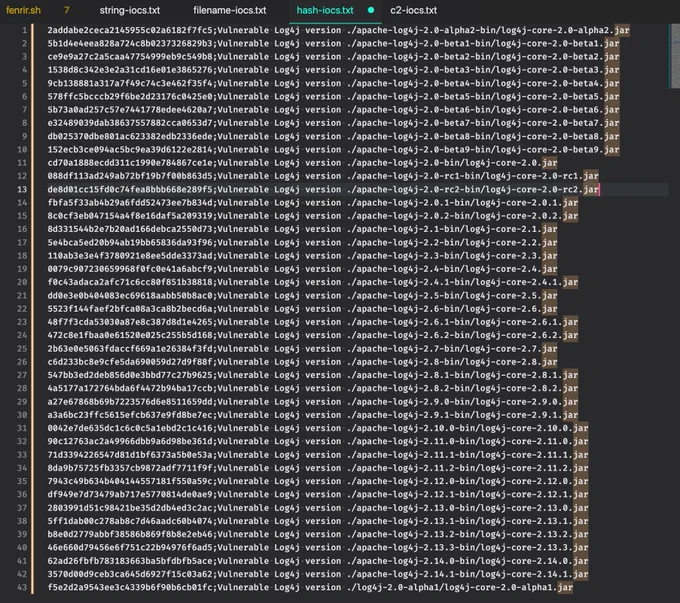Image resolution: width=680 pixels, height=603 pixels.
Task: Click path ending log4j-core-2.0-beta4.jar
Action: point(483,83)
